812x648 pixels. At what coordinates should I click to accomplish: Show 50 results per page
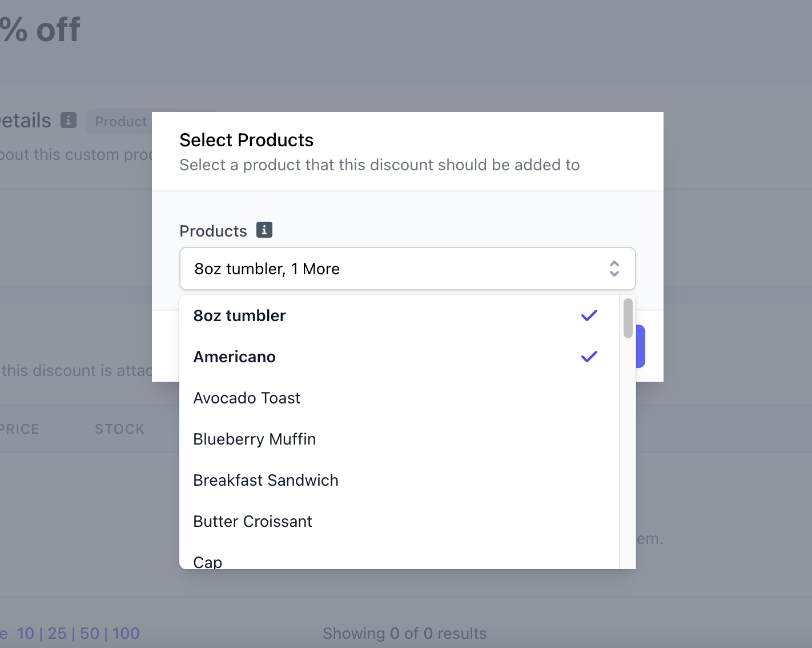(90, 633)
